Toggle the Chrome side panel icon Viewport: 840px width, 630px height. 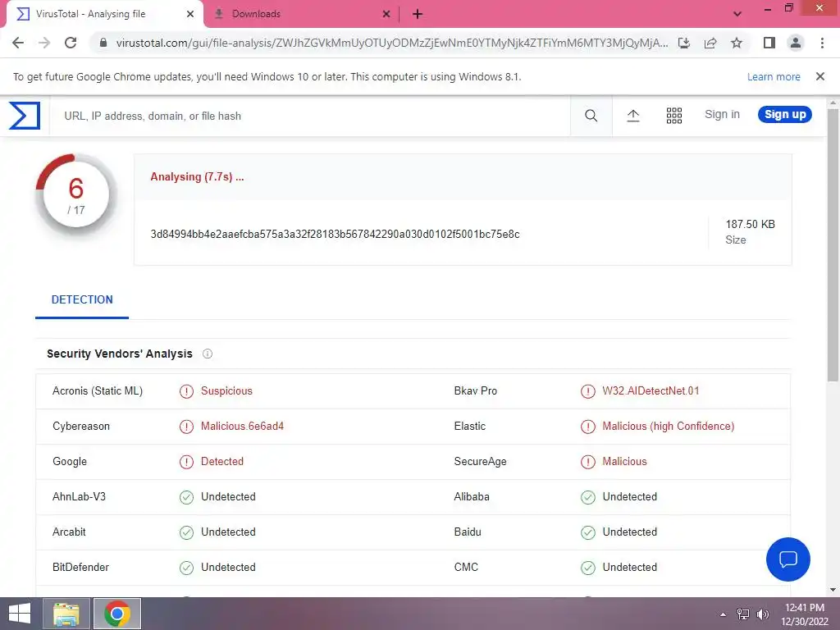click(x=769, y=43)
